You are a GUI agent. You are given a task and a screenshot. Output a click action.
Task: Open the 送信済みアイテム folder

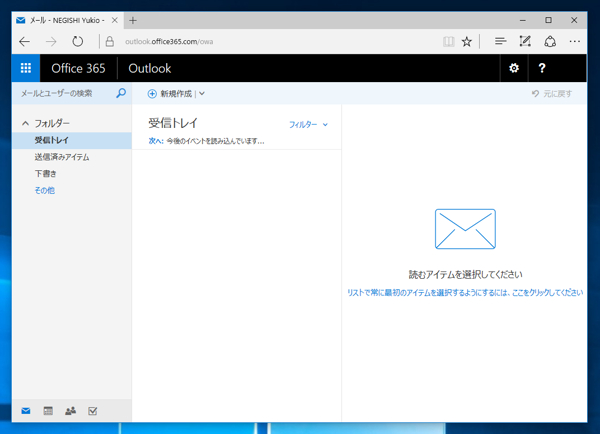click(x=62, y=157)
